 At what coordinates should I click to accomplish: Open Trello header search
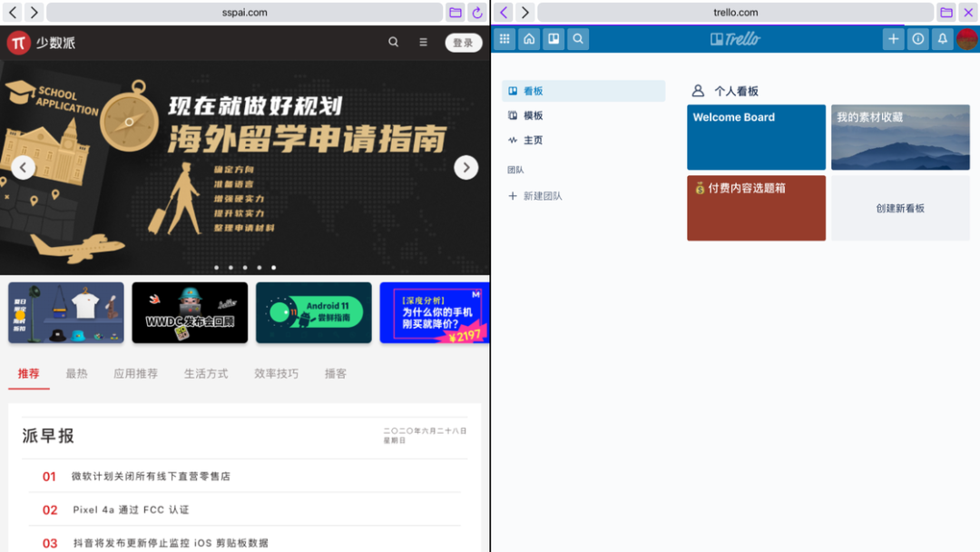[578, 39]
